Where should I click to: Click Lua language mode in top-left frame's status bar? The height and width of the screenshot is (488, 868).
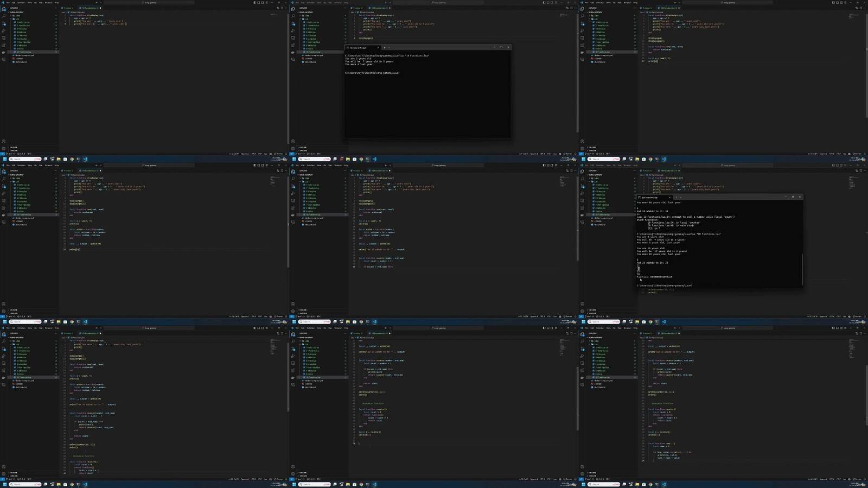click(266, 154)
